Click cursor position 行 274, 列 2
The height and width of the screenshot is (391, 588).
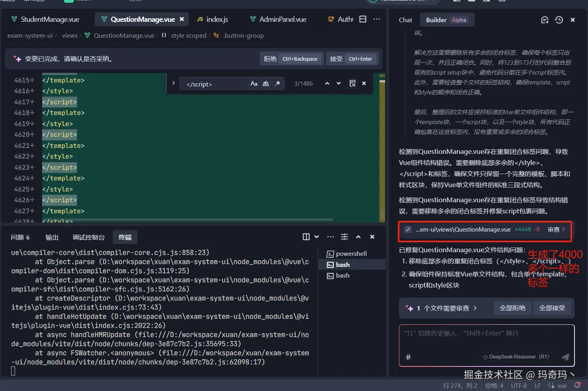click(460, 386)
